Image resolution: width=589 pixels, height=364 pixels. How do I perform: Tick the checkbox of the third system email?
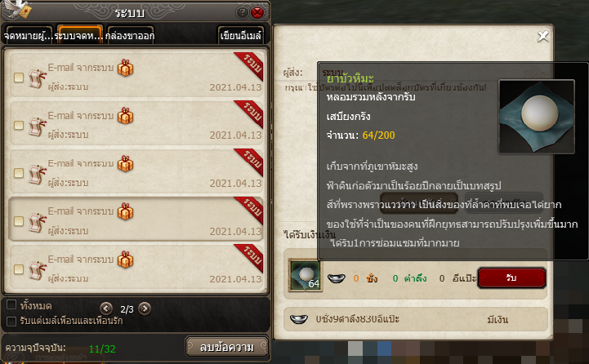pos(19,173)
